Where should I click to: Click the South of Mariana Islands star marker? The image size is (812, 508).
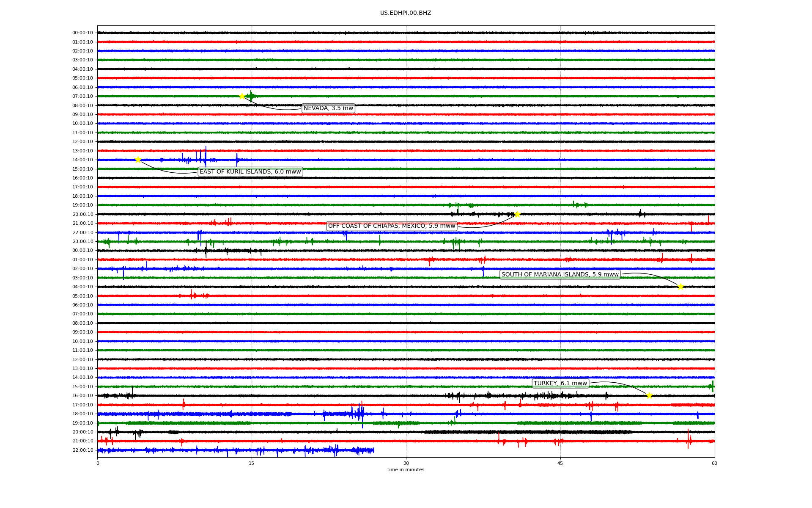click(680, 287)
